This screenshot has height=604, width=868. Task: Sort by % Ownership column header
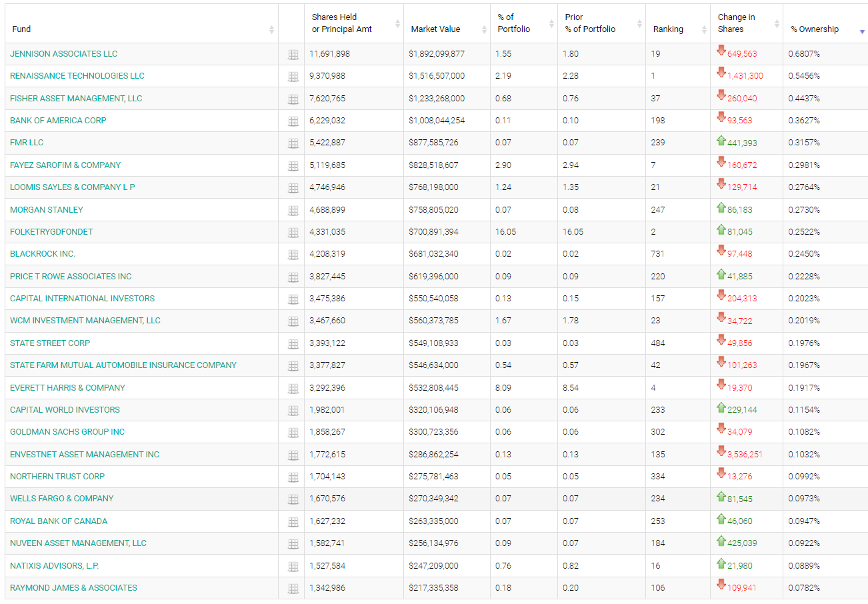825,23
